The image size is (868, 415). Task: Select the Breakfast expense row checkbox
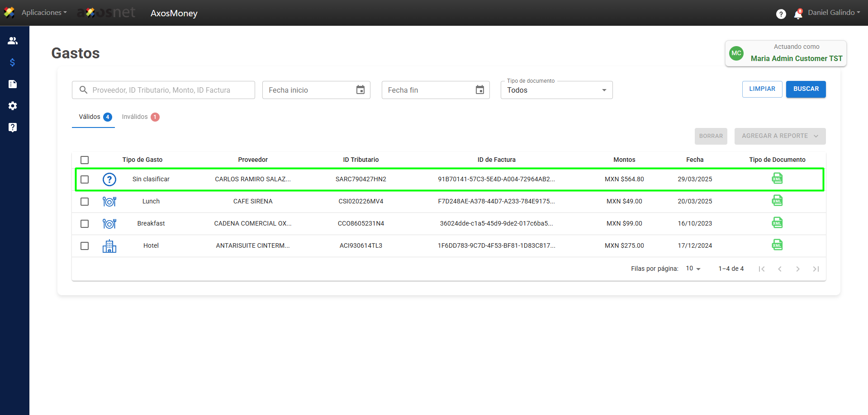[85, 224]
